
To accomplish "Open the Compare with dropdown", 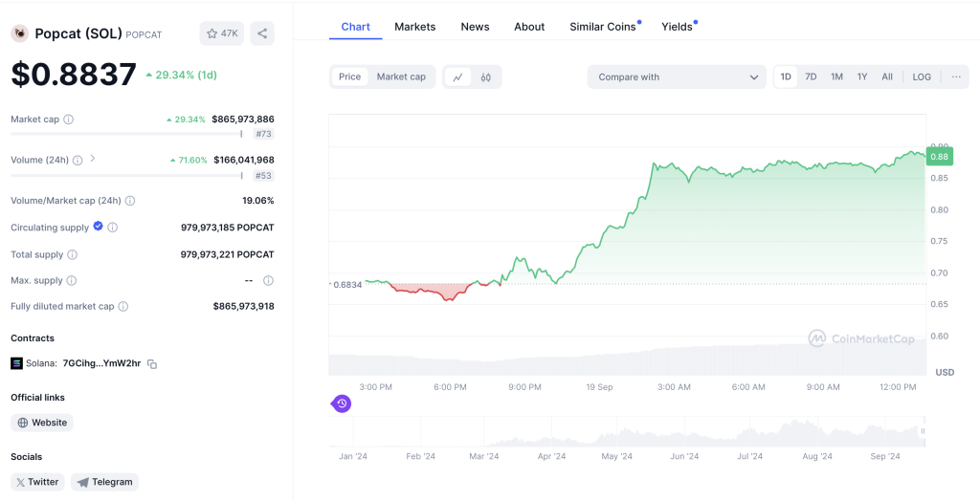I will tap(677, 76).
